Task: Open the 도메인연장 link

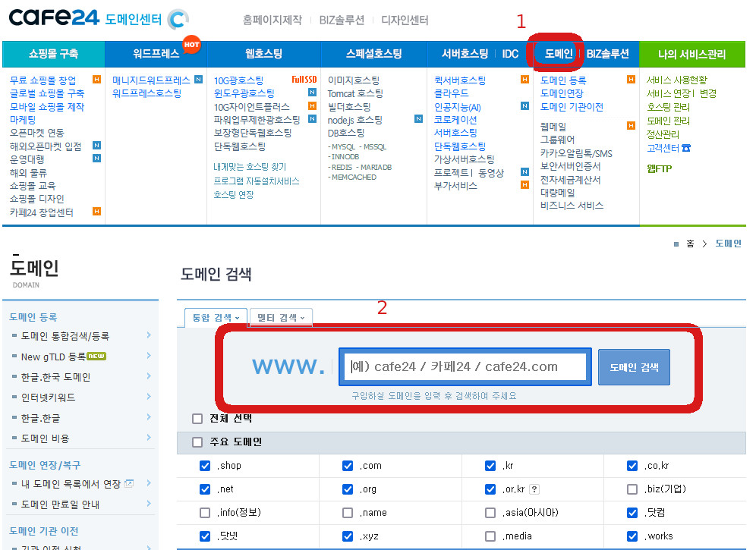Action: [562, 93]
